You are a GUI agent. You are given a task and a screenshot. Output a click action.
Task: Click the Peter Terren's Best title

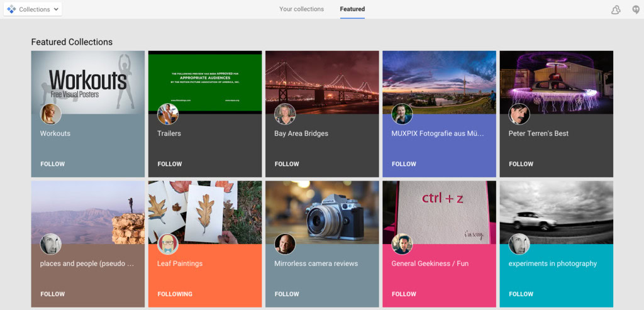click(x=538, y=133)
